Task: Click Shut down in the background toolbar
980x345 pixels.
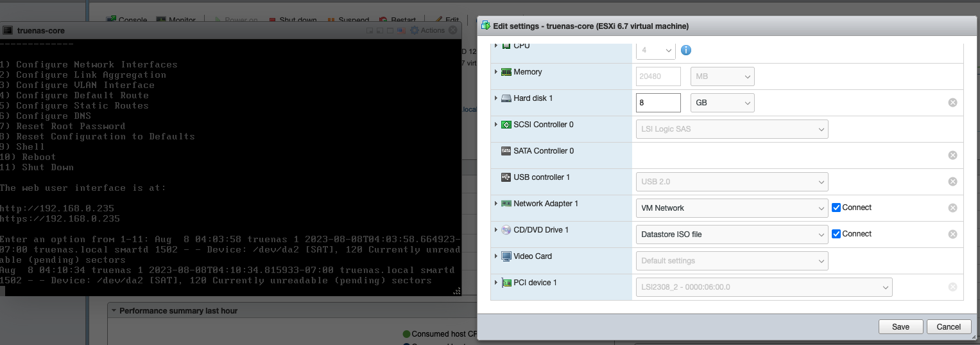Action: click(x=292, y=21)
